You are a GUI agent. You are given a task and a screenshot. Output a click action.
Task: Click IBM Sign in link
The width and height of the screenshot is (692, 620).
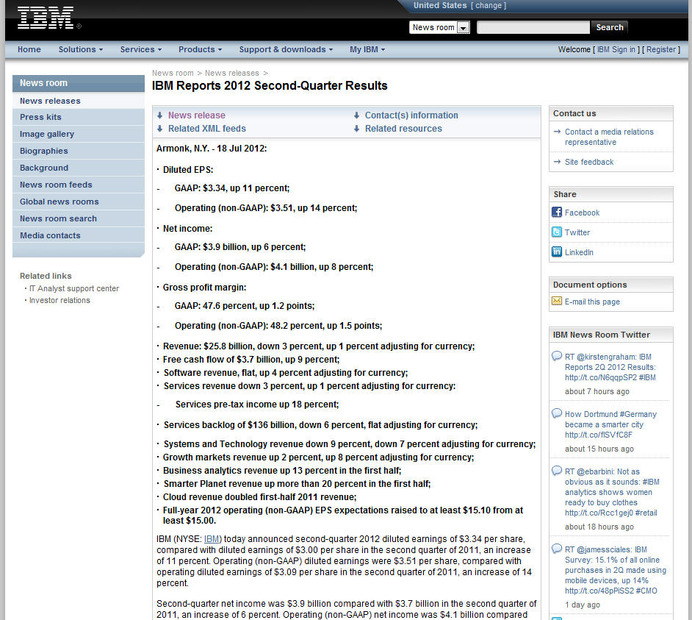point(616,49)
